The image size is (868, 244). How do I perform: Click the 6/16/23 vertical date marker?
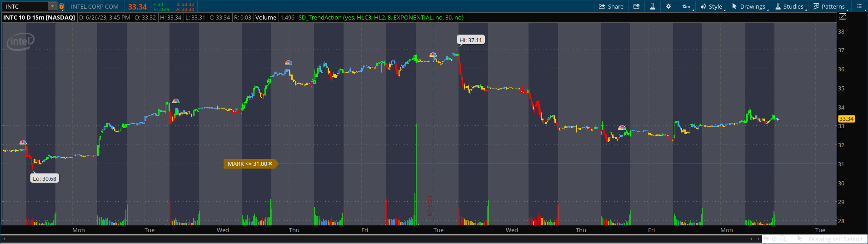coord(430,206)
